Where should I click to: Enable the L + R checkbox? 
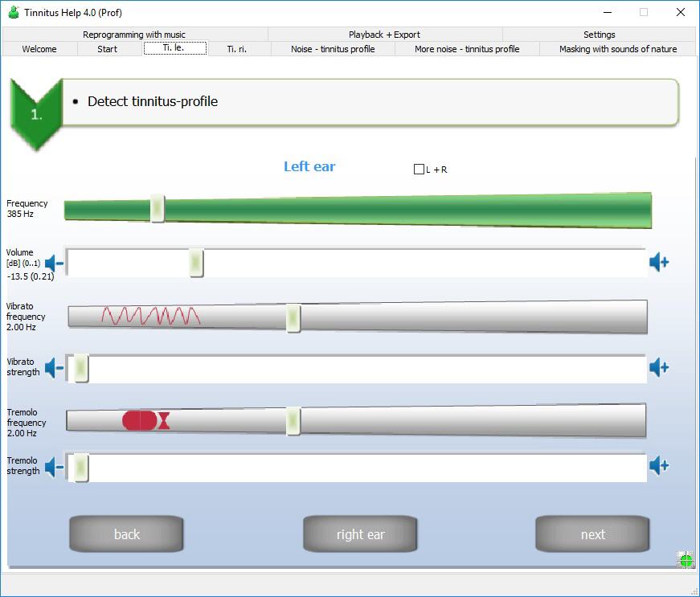click(x=419, y=170)
